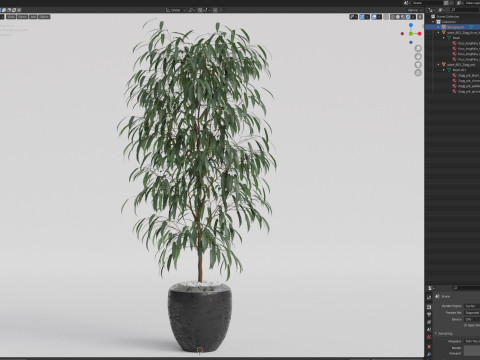Image resolution: width=480 pixels, height=360 pixels.
Task: Click the new scene button in top bar
Action: (x=446, y=3)
